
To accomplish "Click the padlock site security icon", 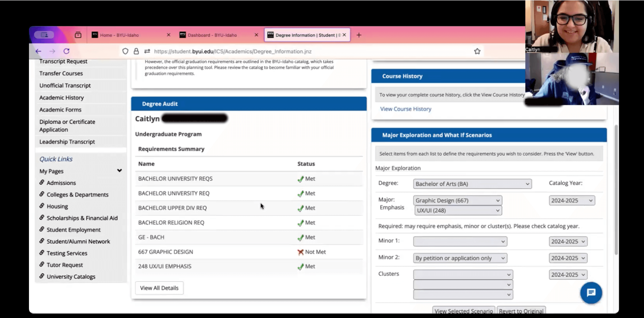I will tap(136, 51).
